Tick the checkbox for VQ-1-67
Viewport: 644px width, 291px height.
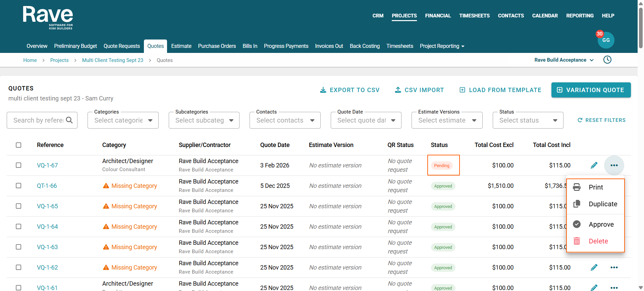coord(18,165)
